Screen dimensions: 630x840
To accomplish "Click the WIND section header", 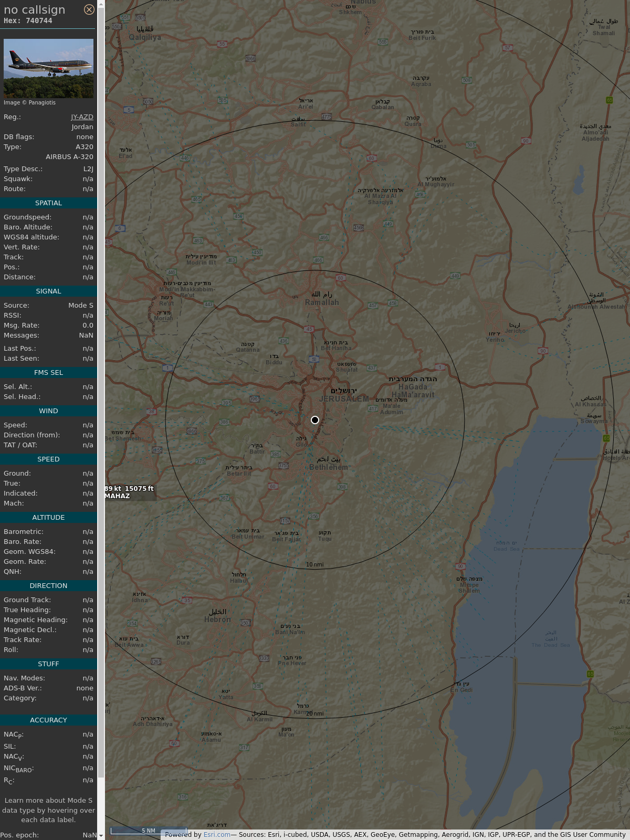I will coord(48,411).
